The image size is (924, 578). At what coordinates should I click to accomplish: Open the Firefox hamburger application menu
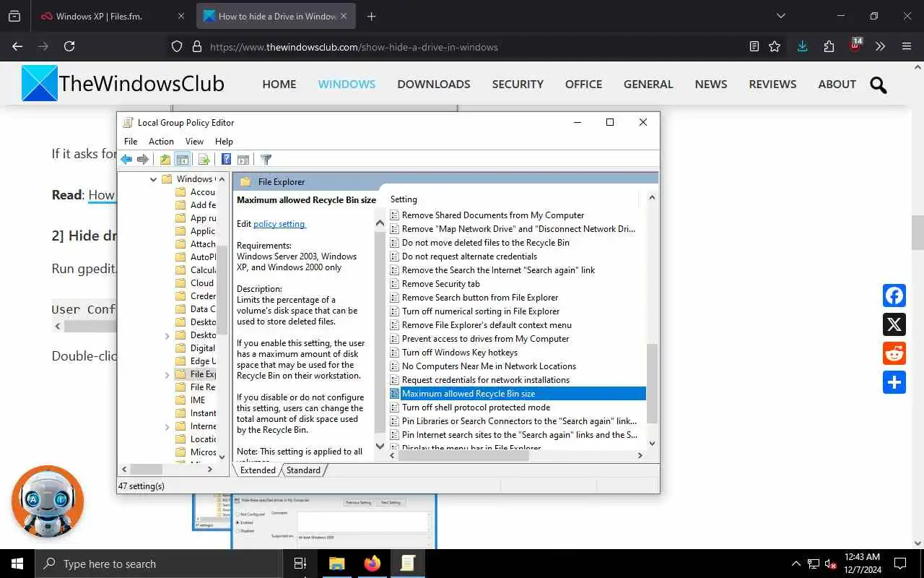907,46
